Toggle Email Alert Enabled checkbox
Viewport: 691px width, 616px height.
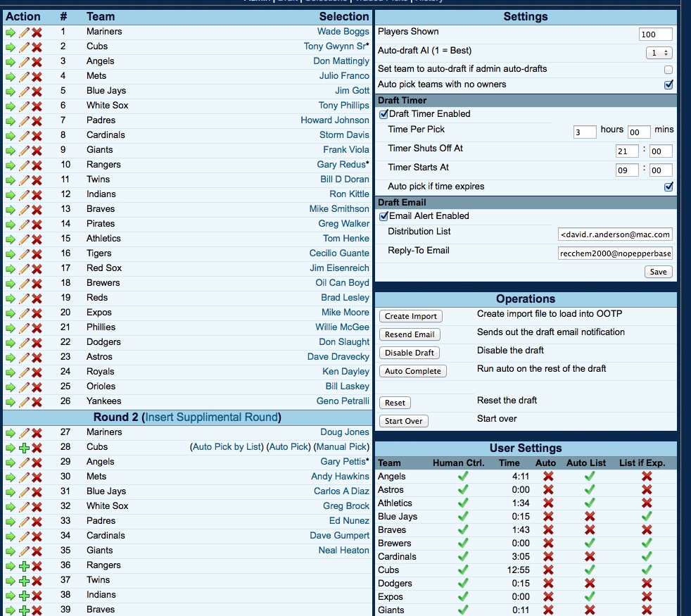[383, 216]
